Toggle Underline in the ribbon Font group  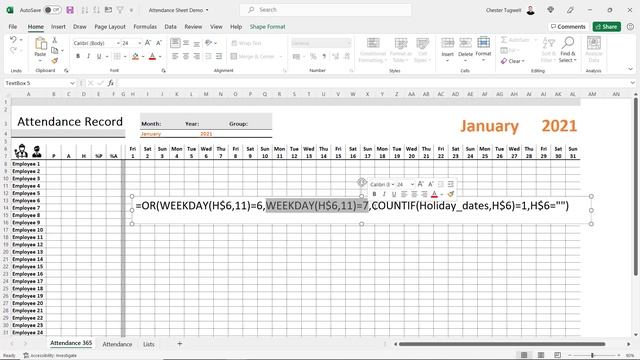[99, 56]
